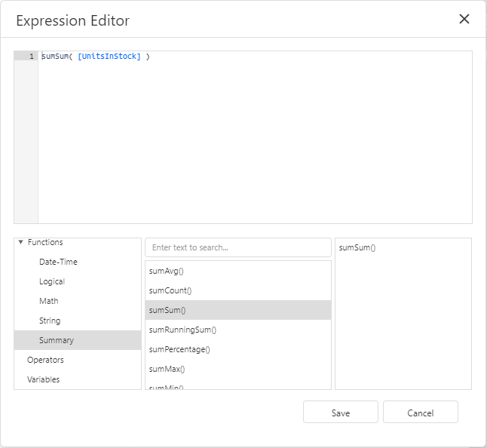Choose sumMax() from the function list
Viewport: 487px width, 448px height.
tap(167, 369)
